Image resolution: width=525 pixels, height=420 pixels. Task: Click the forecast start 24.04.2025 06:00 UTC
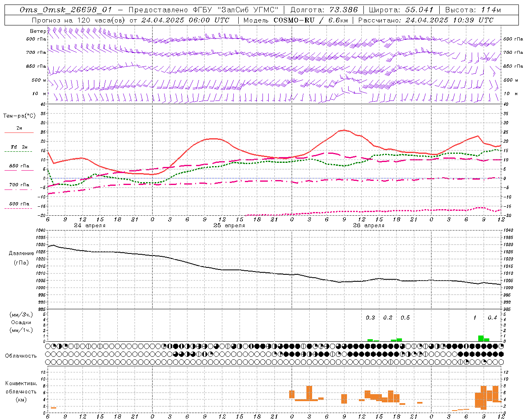tap(185, 20)
